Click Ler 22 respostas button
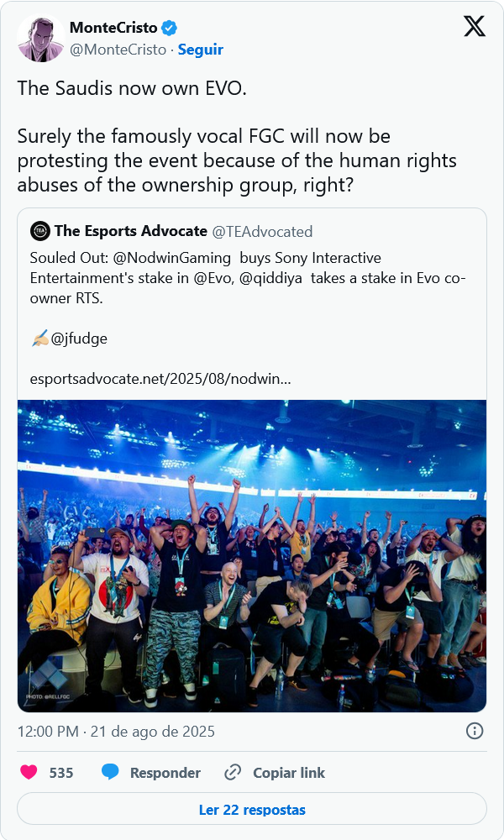Screen dimensions: 504x840 [x=252, y=810]
